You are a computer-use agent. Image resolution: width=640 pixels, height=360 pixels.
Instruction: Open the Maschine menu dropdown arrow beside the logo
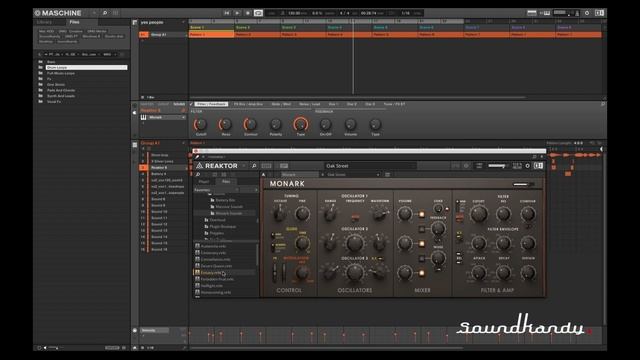coord(94,13)
